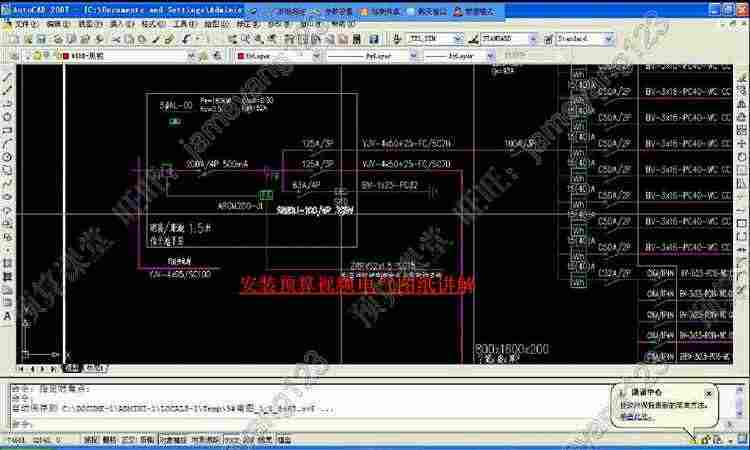This screenshot has width=750, height=450.
Task: Toggle 极轴 polar tracking in status bar
Action: coord(146,439)
